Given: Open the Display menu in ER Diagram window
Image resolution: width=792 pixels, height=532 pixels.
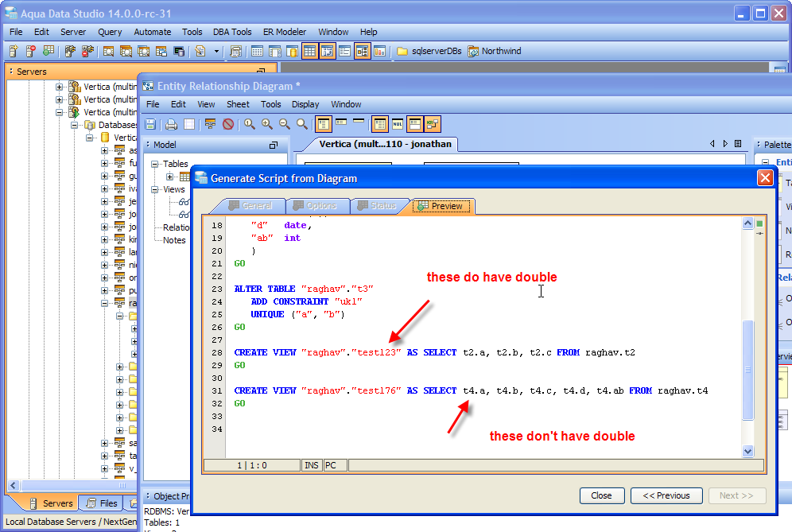Looking at the screenshot, I should tap(305, 104).
